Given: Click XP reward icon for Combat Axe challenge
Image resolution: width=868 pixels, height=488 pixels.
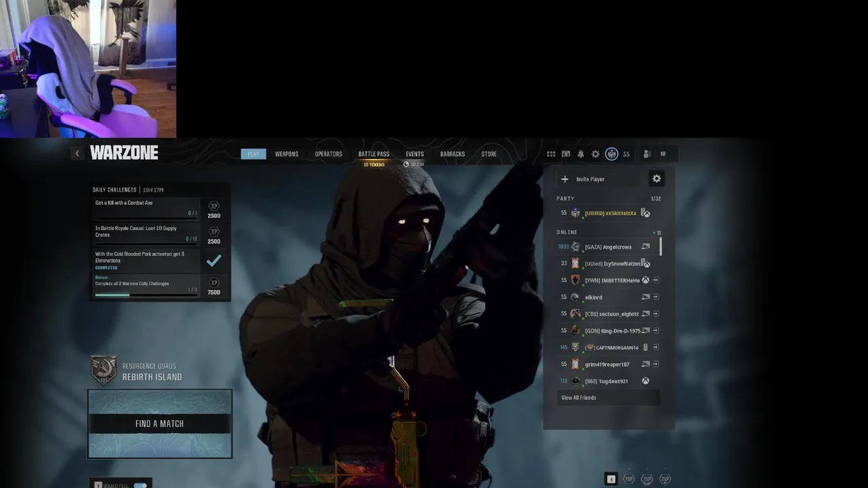Looking at the screenshot, I should coord(214,206).
